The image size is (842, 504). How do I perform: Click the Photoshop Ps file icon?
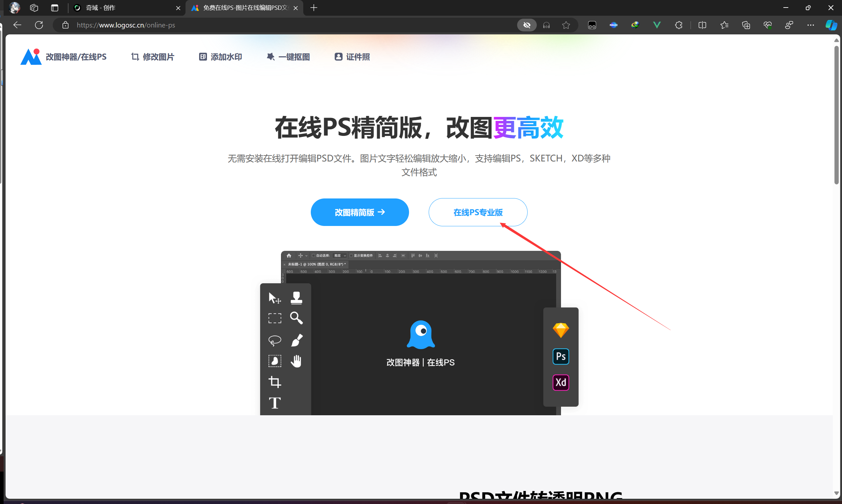coord(560,356)
